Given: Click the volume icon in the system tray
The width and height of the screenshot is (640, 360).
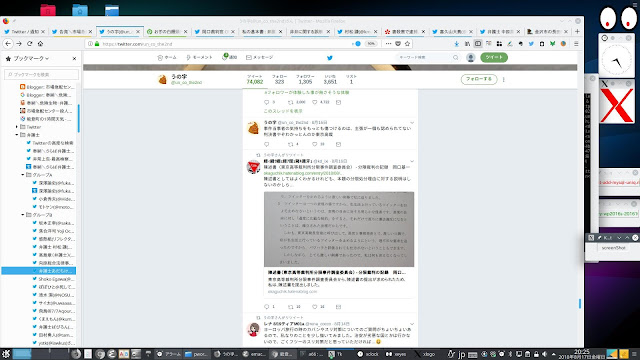Looking at the screenshot, I should tap(544, 354).
